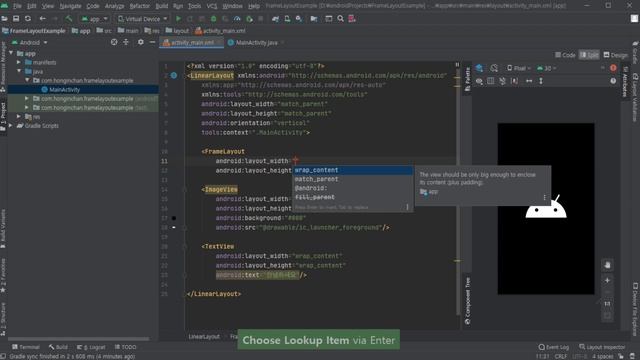Open the Terminal tool window

(x=26, y=347)
